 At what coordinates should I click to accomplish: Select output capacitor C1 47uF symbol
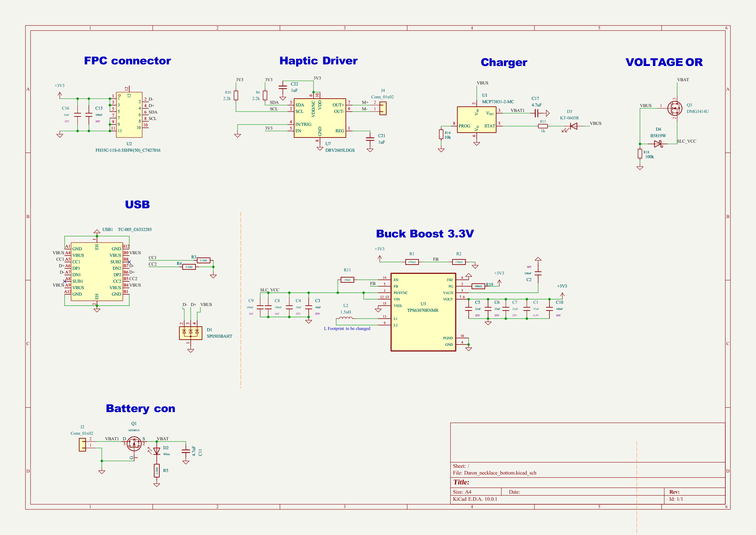coord(527,309)
